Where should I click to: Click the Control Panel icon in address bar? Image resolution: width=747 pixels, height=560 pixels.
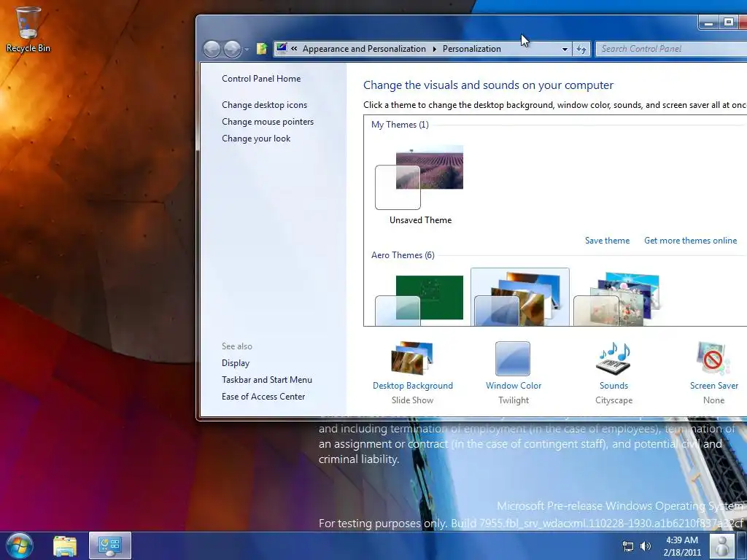point(282,48)
